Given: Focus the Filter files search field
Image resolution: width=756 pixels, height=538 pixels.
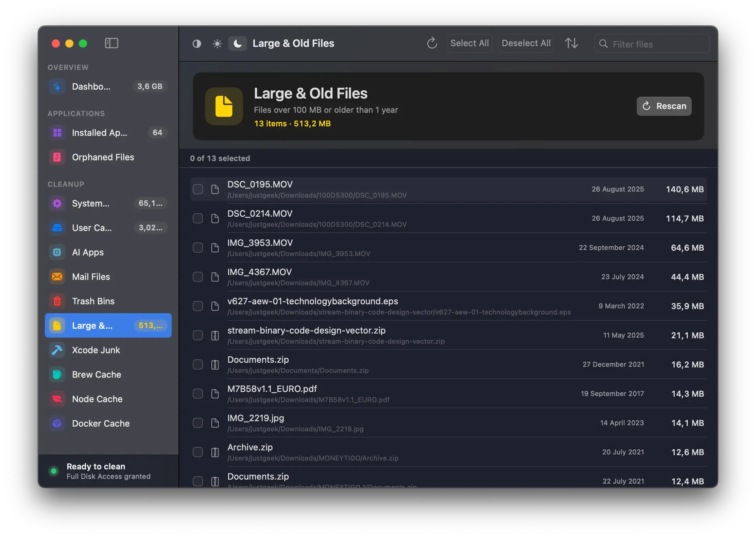Looking at the screenshot, I should click(652, 44).
